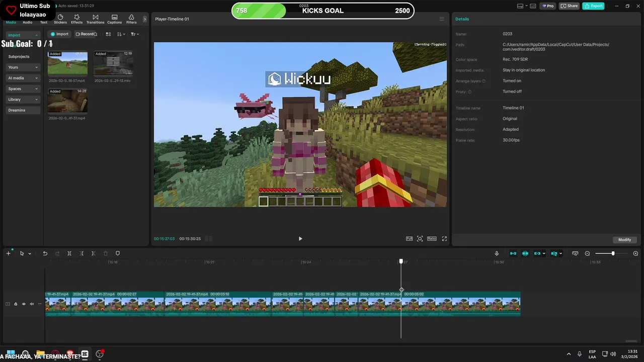Enter fullscreen preview mode
Image resolution: width=644 pixels, height=362 pixels.
444,239
